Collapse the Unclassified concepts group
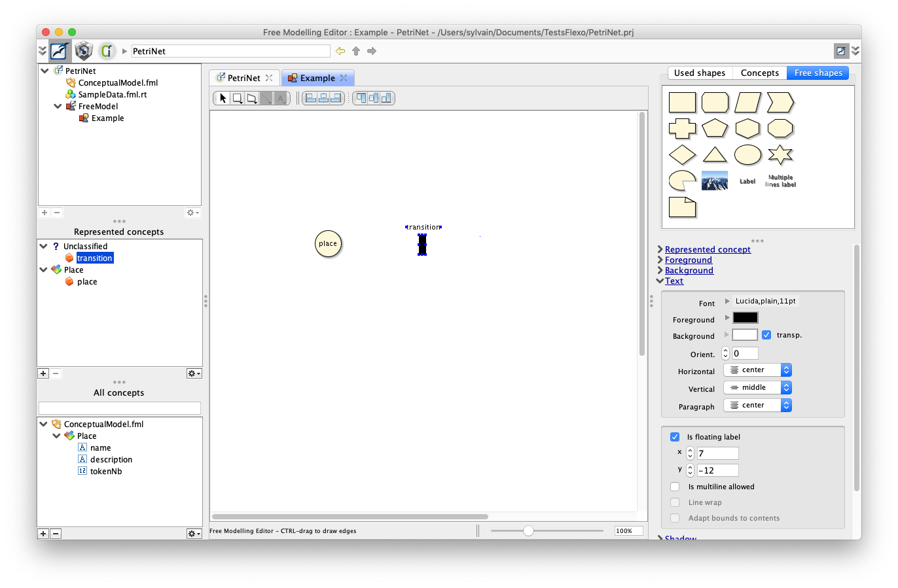Screen dimensions: 898x588 tap(43, 247)
